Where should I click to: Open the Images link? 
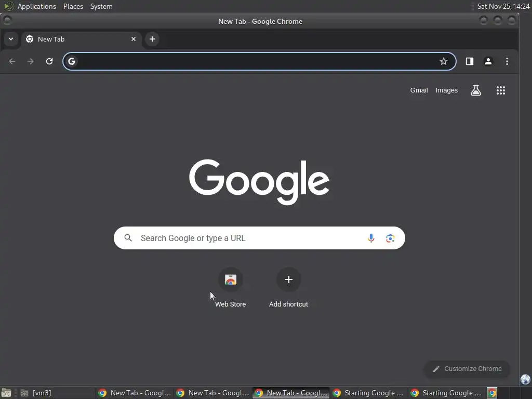tap(446, 90)
